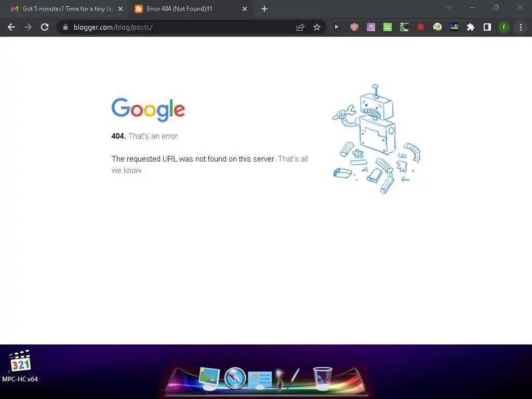Image resolution: width=532 pixels, height=399 pixels.
Task: Launch the Safari compass dock icon
Action: click(235, 378)
